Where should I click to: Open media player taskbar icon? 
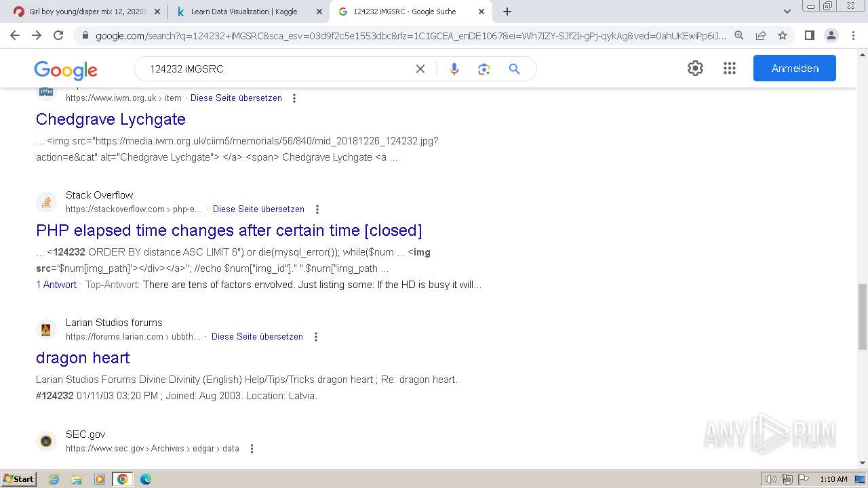pos(100,479)
